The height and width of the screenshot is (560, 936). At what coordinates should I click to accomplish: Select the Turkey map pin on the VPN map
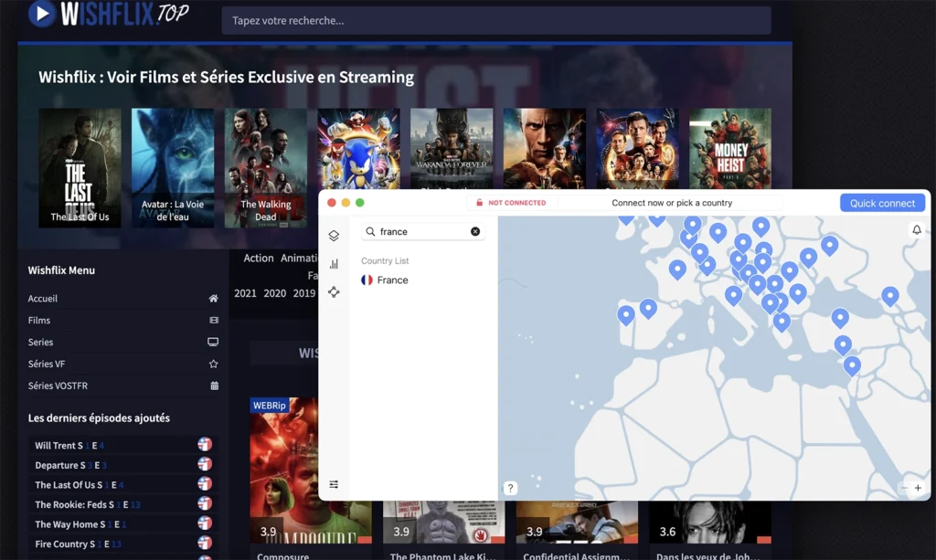point(840,318)
